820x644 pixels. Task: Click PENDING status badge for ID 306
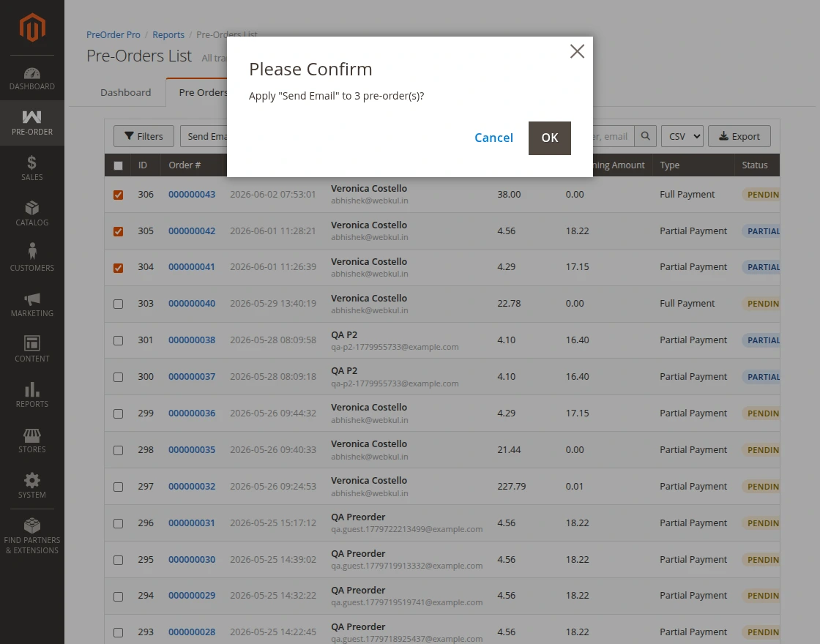761,195
